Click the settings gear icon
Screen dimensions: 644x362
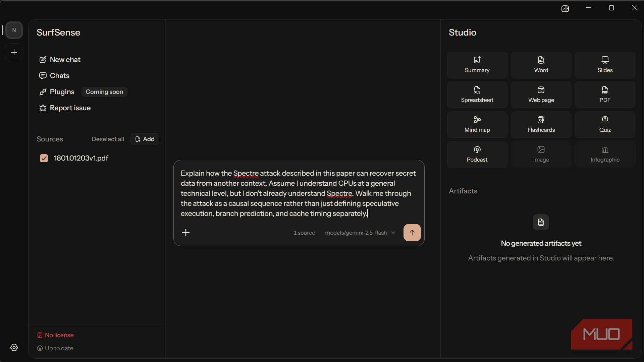click(14, 348)
